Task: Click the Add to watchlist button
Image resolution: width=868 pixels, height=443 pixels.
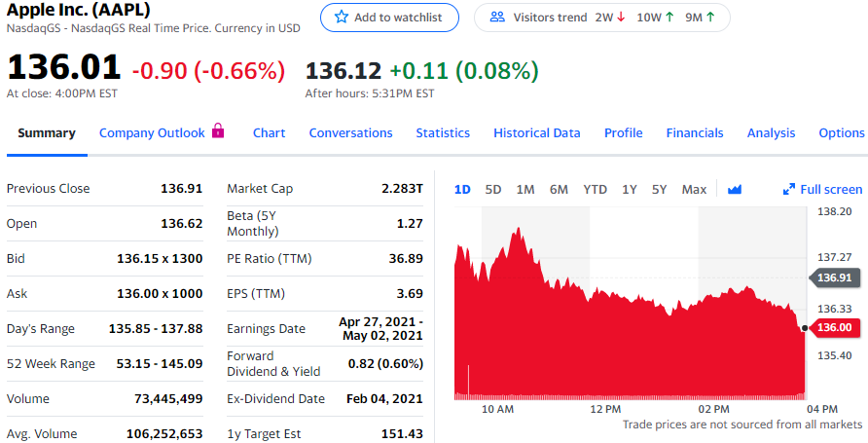Action: click(389, 18)
